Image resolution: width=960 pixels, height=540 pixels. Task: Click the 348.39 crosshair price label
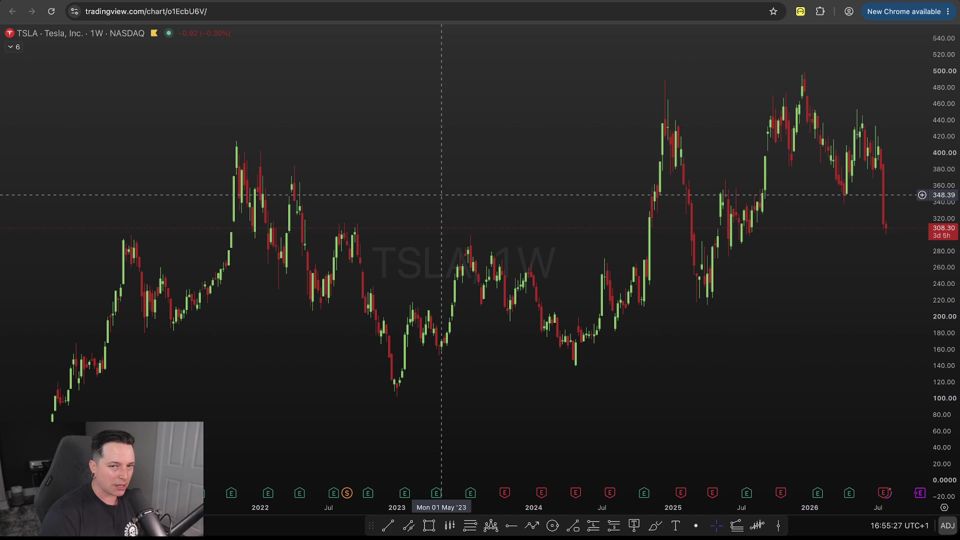pyautogui.click(x=943, y=195)
